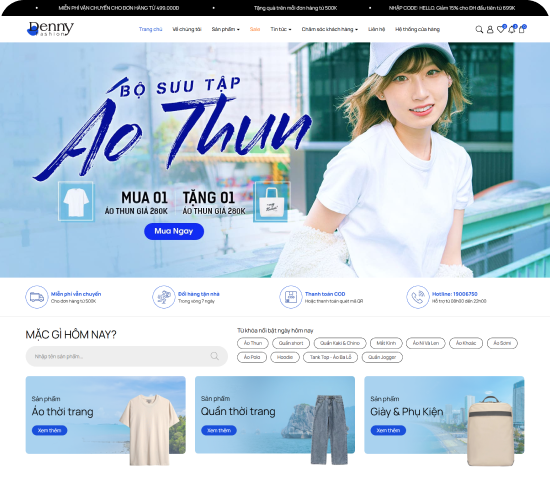Open the Sale menu item
Viewport: 550px width, 492px height.
255,29
